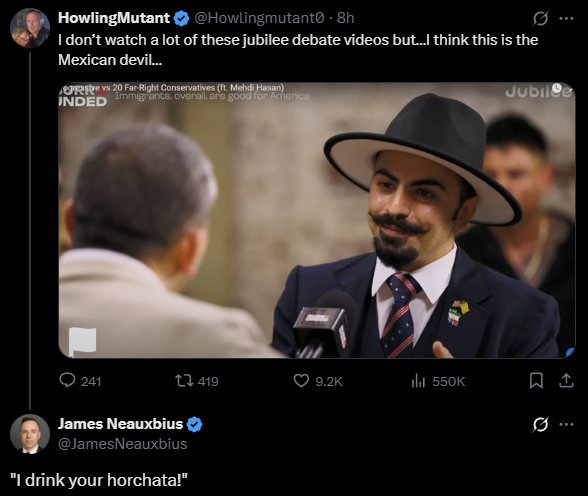The width and height of the screenshot is (588, 496).
Task: Open HowlingMutant's profile picture
Action: [30, 28]
